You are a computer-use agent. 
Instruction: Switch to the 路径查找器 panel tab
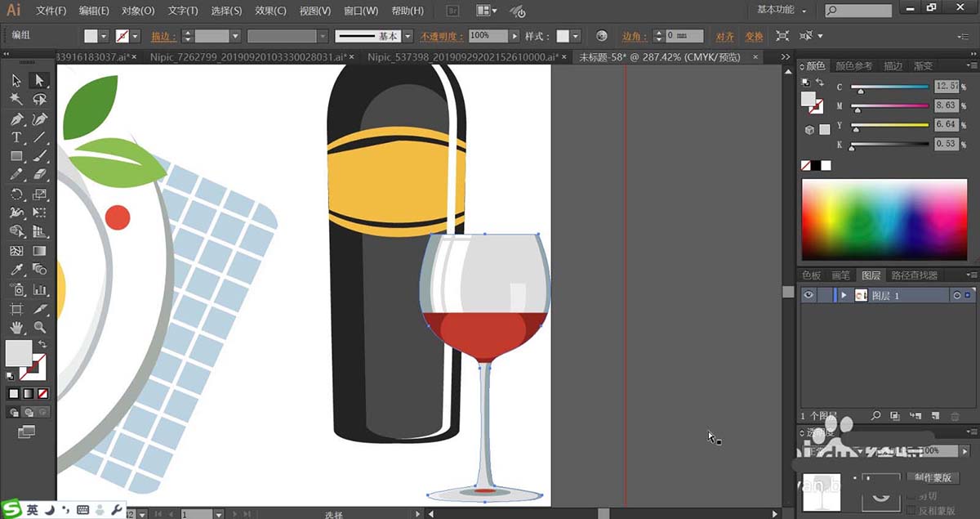click(x=914, y=275)
